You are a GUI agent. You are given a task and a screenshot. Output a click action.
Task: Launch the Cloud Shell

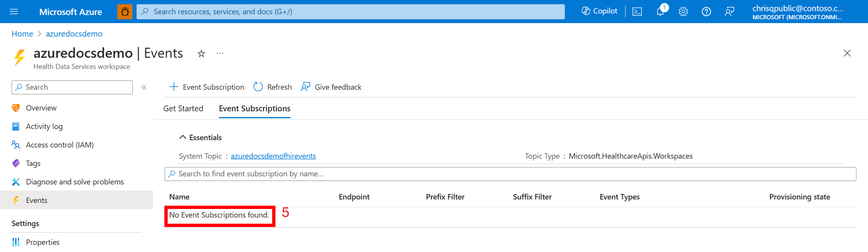point(637,11)
